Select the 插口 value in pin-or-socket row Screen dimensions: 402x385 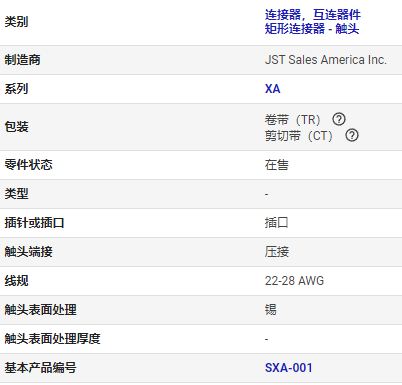pyautogui.click(x=277, y=223)
